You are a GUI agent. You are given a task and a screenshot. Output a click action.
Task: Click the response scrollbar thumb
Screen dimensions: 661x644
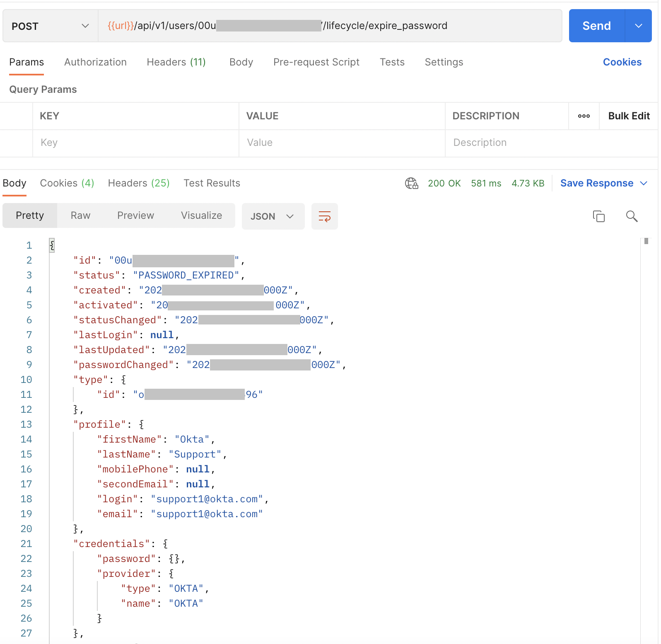point(646,241)
